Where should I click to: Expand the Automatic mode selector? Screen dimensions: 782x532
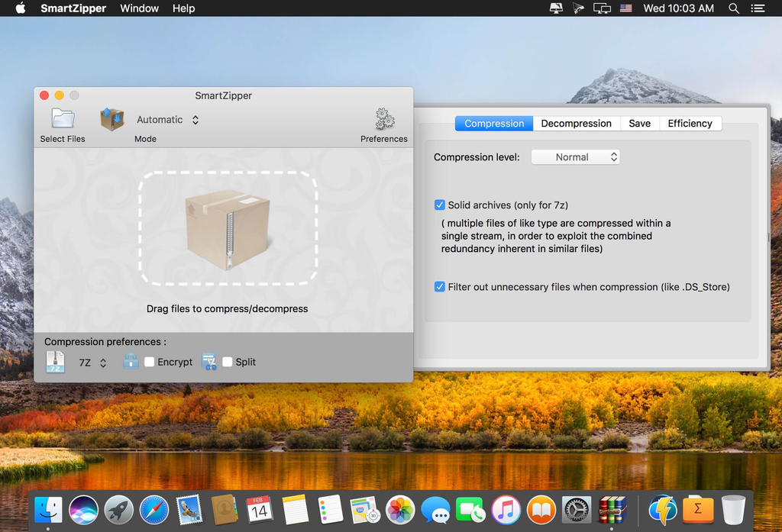(x=168, y=120)
